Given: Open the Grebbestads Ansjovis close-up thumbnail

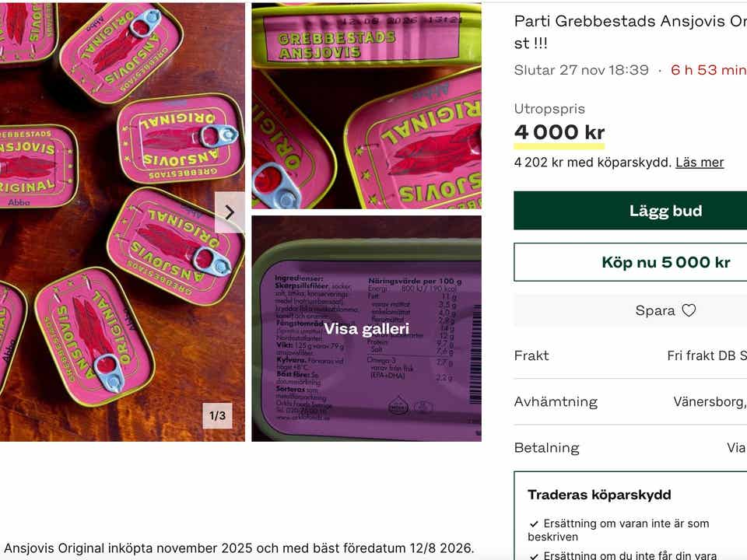Looking at the screenshot, I should (x=366, y=106).
